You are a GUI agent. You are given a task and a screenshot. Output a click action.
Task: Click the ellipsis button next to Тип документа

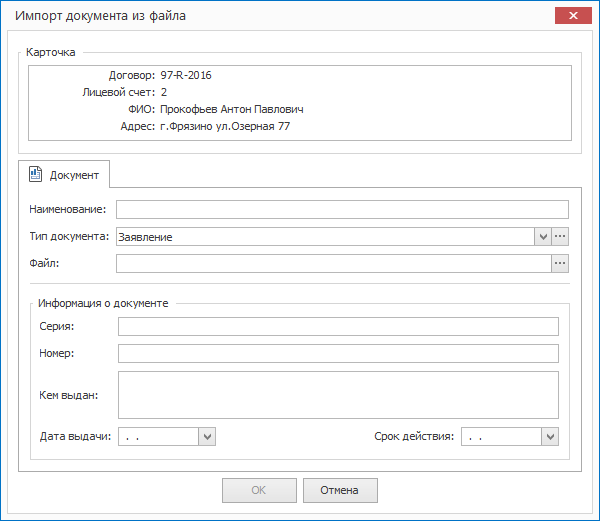(560, 236)
